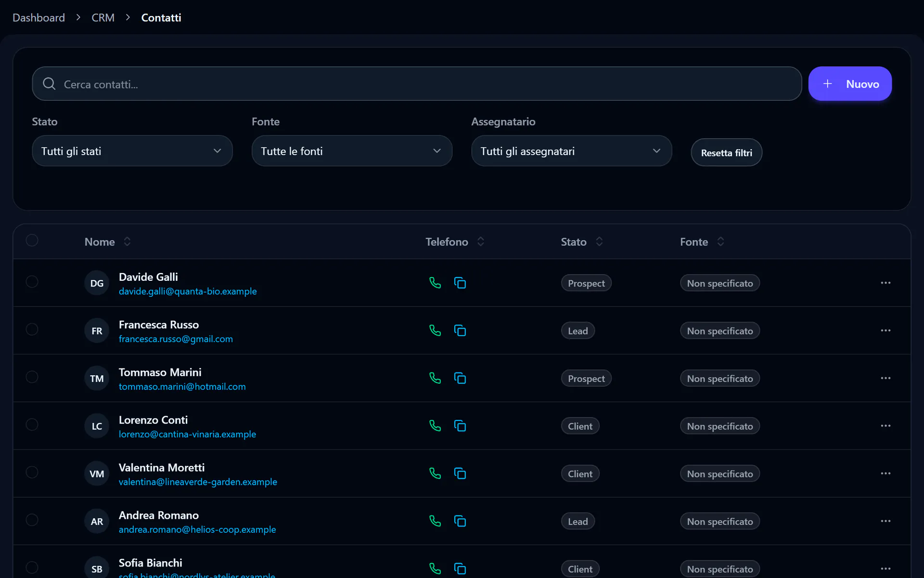924x578 pixels.
Task: Open the more options menu for Tommaso Marini
Action: (885, 378)
